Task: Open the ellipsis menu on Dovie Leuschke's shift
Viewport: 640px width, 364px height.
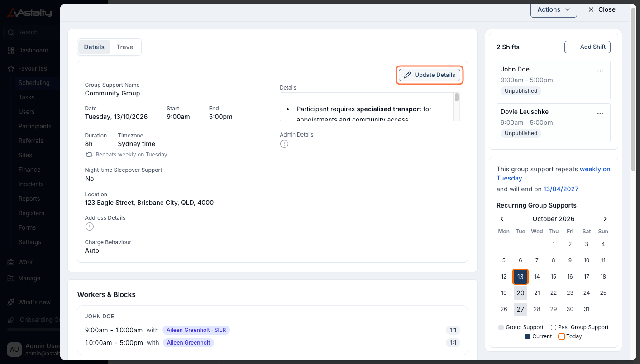Action: point(600,113)
